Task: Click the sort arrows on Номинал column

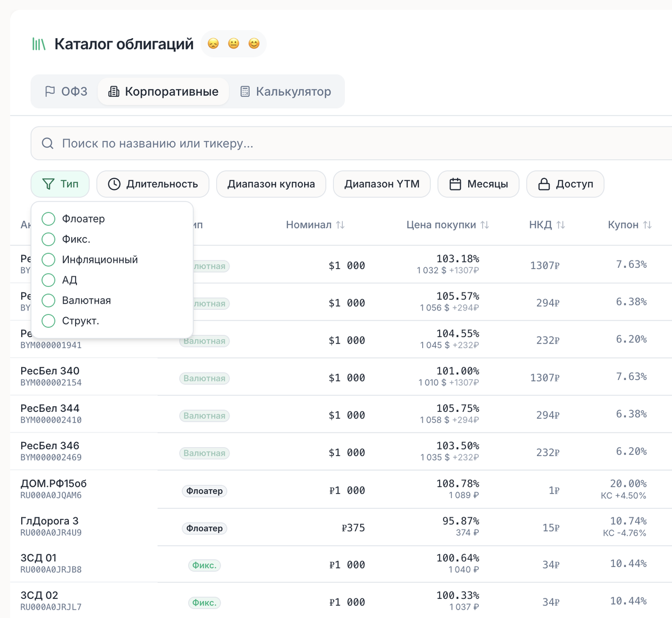Action: tap(340, 224)
